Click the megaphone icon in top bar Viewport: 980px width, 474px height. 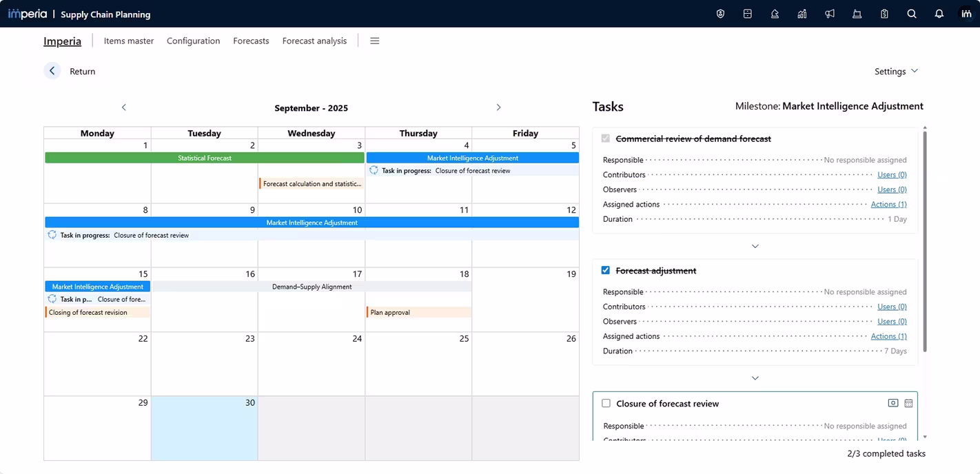click(830, 14)
